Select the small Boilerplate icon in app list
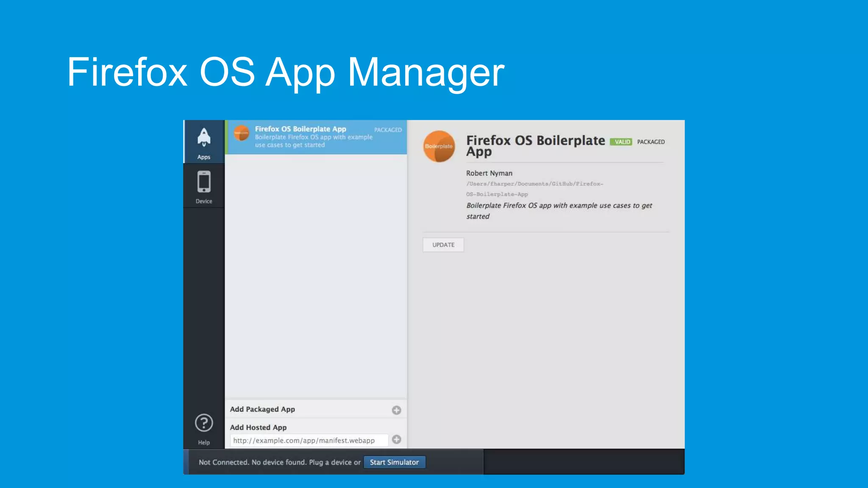 pos(242,133)
